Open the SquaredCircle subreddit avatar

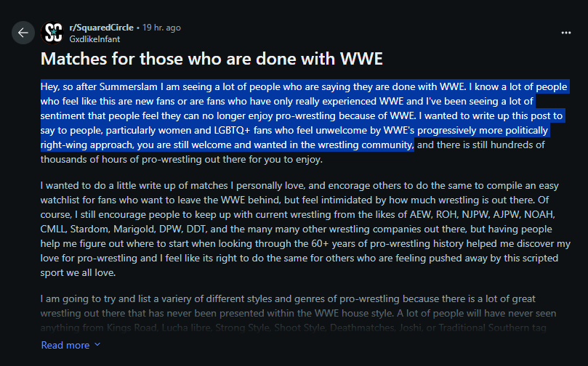click(52, 33)
